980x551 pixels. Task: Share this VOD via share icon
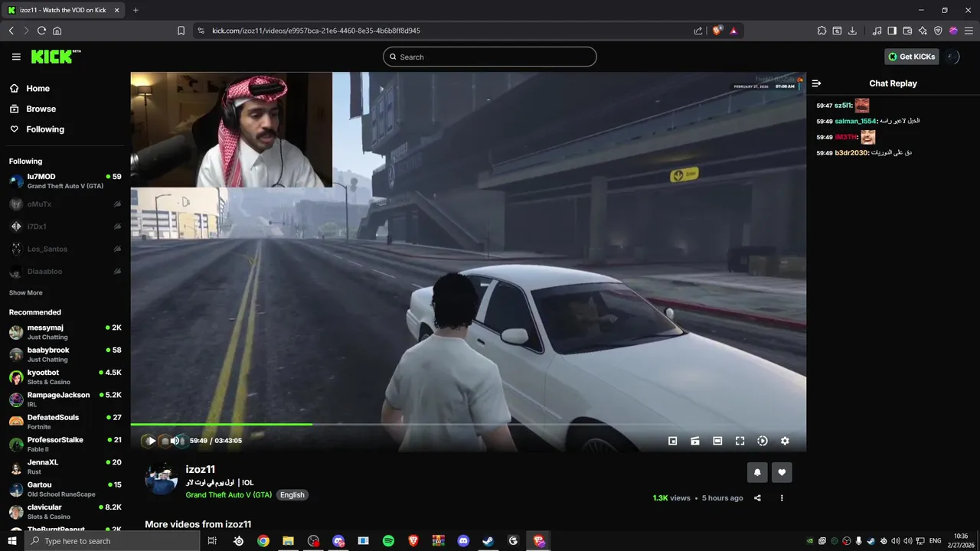(757, 498)
